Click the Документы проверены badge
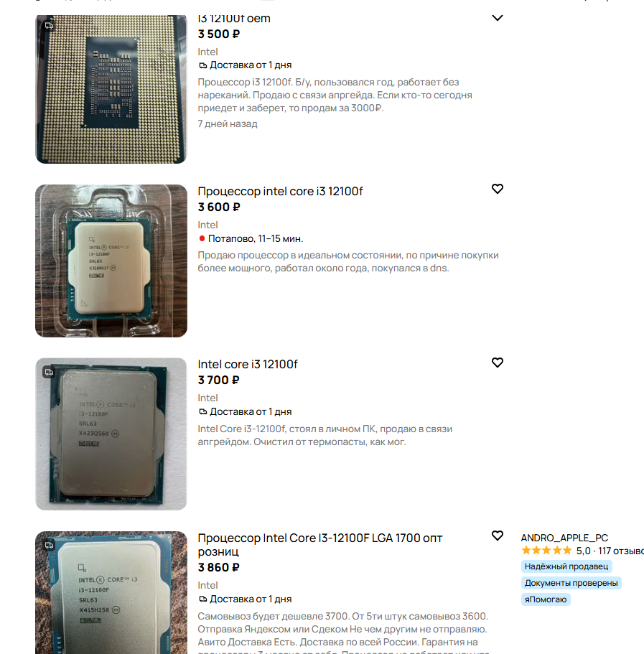Viewport: 644px width, 654px height. pyautogui.click(x=571, y=583)
